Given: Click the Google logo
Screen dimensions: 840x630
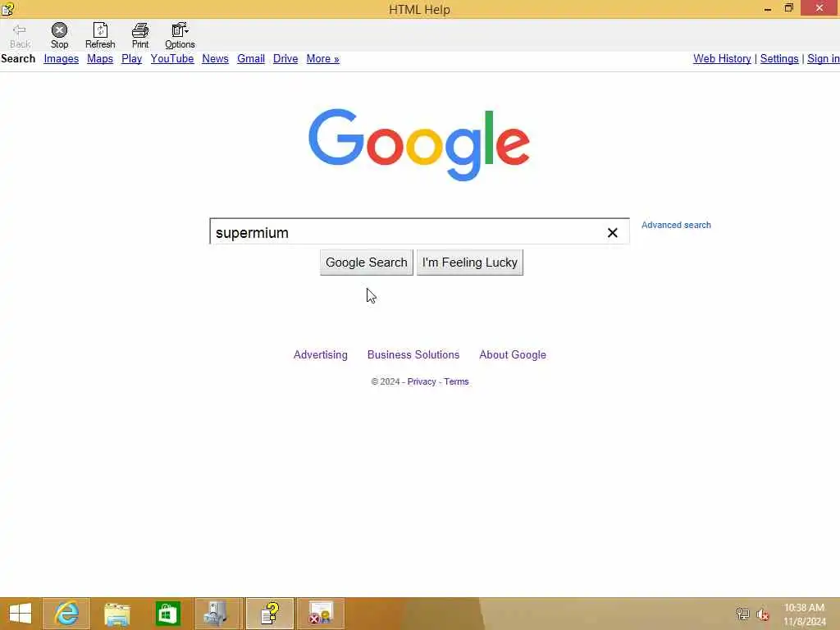Looking at the screenshot, I should 419,144.
